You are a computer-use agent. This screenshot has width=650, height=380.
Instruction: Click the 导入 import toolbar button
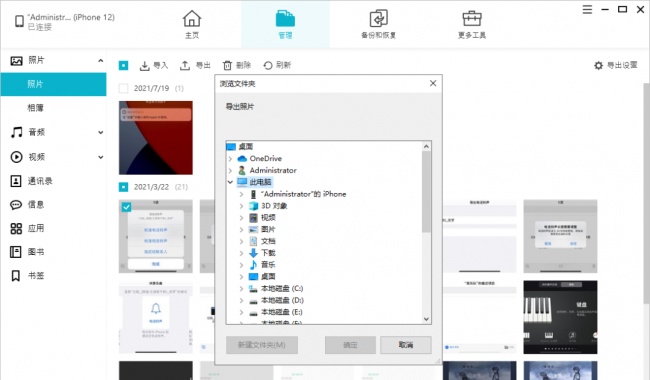153,65
